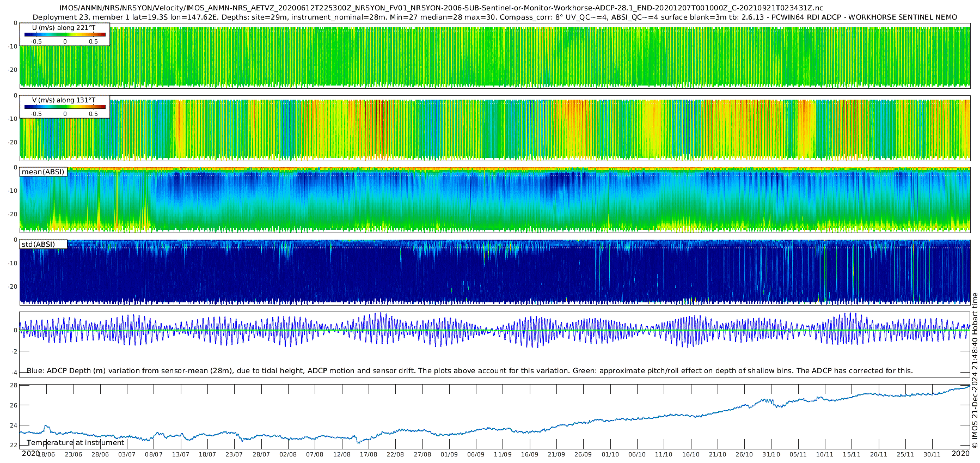Click the 28 tick on temperature axis
This screenshot has height=463, width=980.
tap(14, 386)
